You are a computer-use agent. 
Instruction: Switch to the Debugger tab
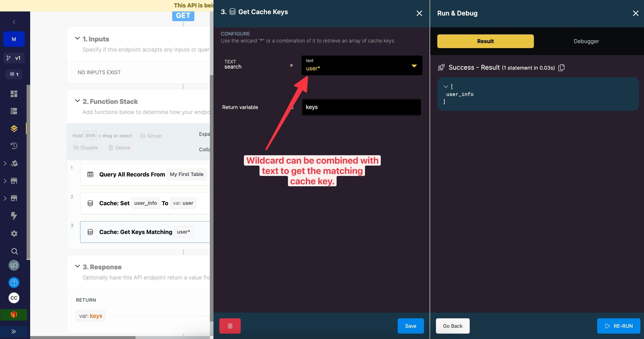(586, 41)
